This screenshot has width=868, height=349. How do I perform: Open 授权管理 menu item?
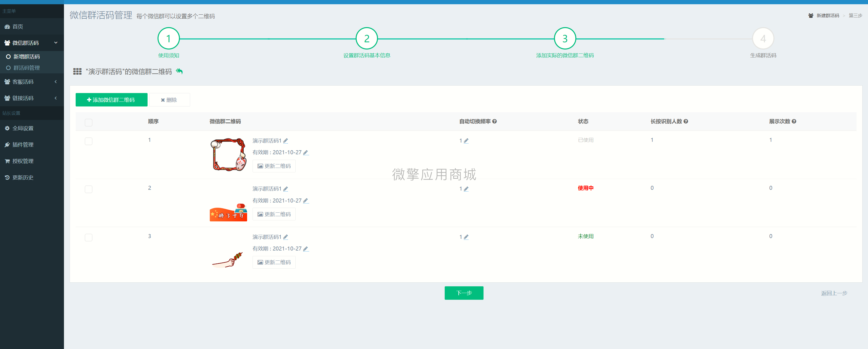(32, 161)
